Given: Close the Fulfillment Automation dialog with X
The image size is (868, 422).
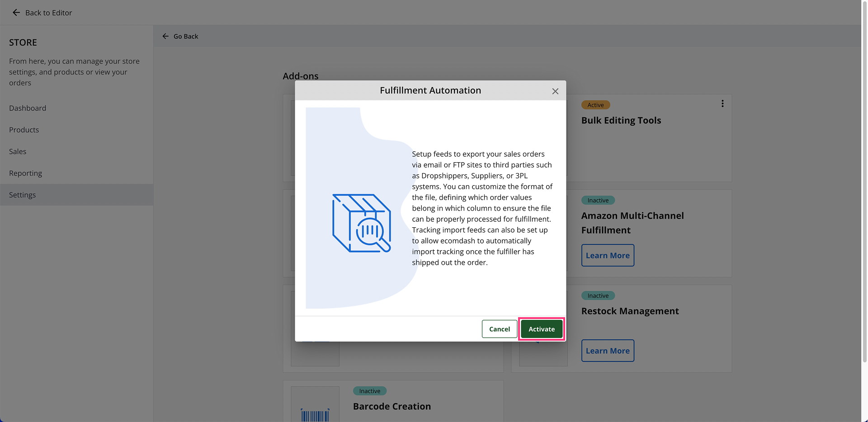Looking at the screenshot, I should [555, 91].
